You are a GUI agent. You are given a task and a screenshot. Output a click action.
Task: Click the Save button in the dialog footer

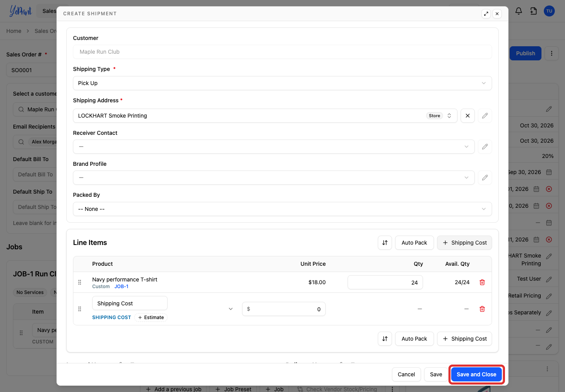tap(436, 374)
